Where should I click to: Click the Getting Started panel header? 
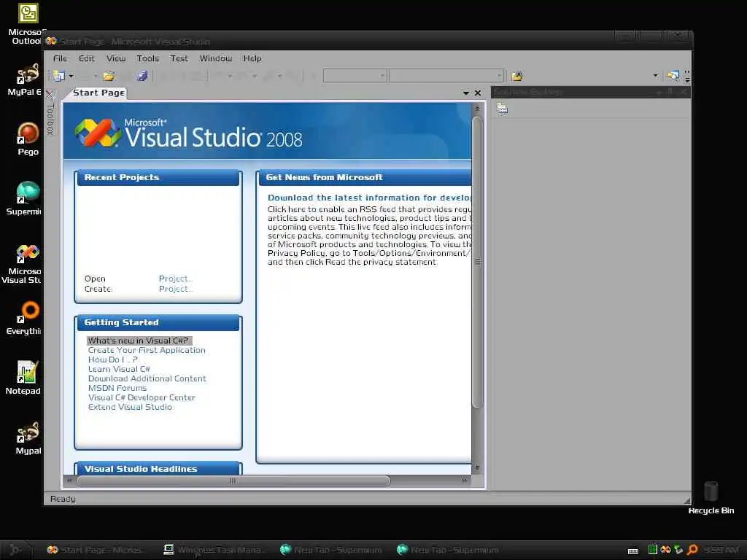coord(158,322)
